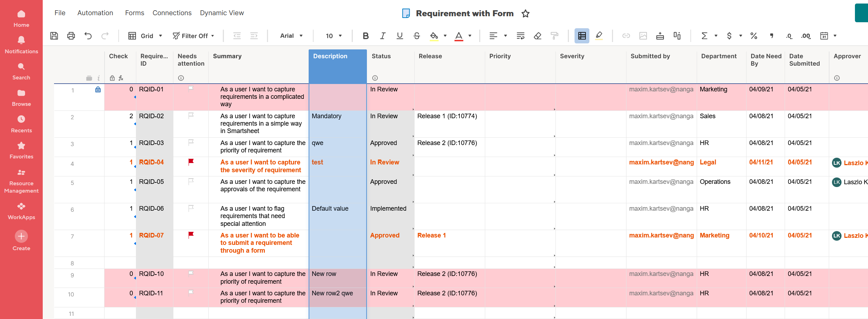This screenshot has height=319, width=868.
Task: Insert a hyperlink with the link icon
Action: point(626,36)
